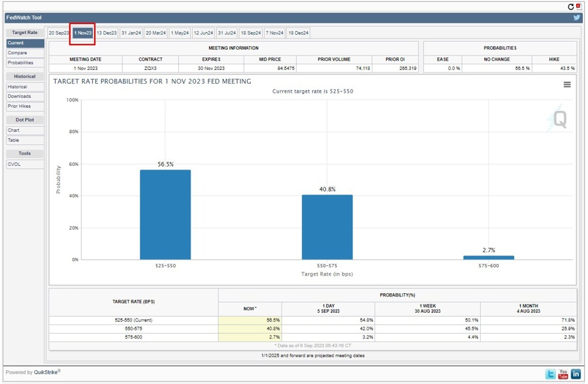Screen dimensions: 588x384
Task: Click the 575-600 table row label
Action: 133,337
